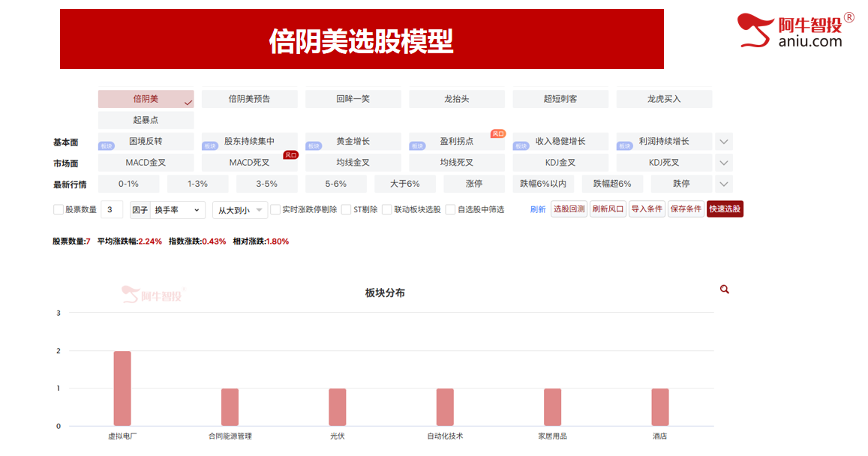Open the 换手率 factor dropdown
This screenshot has height=456, width=868.
click(x=178, y=210)
